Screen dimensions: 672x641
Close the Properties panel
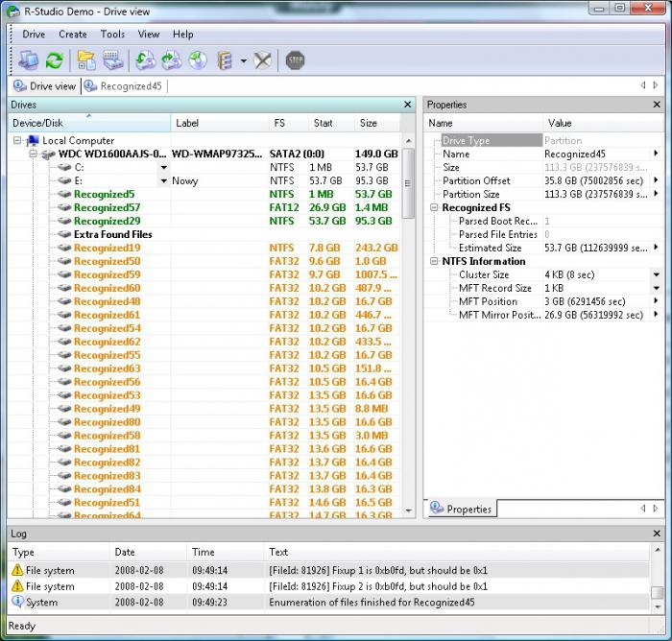[657, 105]
